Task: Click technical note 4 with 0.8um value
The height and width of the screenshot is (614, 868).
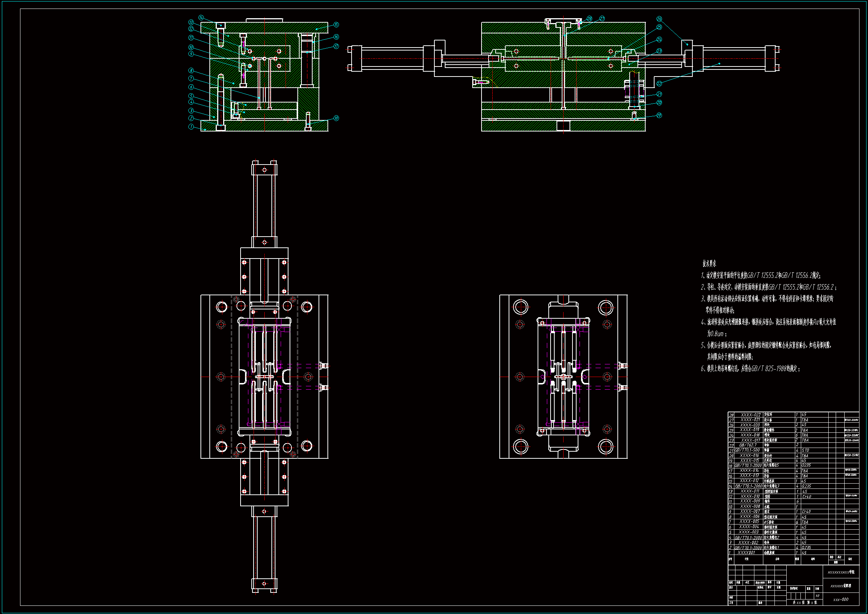Action: (x=767, y=322)
